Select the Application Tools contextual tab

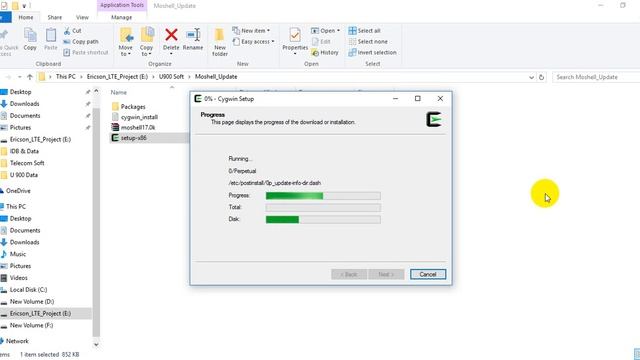122,5
